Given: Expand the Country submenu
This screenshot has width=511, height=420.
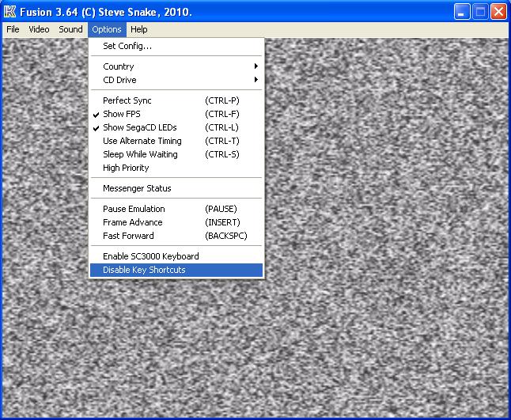Looking at the screenshot, I should pyautogui.click(x=176, y=66).
